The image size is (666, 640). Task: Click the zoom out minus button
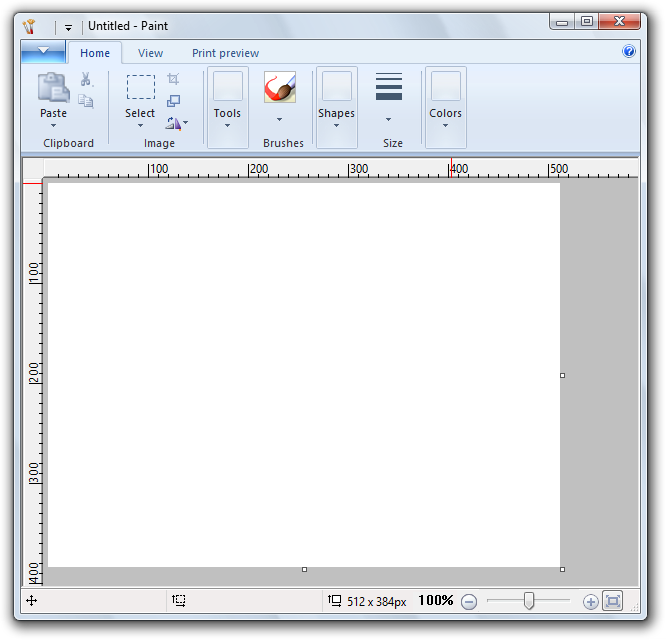[469, 602]
